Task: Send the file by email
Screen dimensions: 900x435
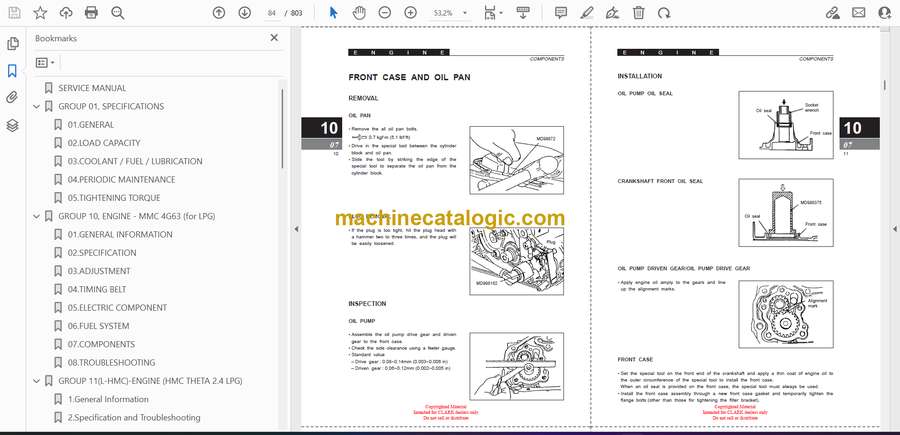Action: pyautogui.click(x=859, y=13)
